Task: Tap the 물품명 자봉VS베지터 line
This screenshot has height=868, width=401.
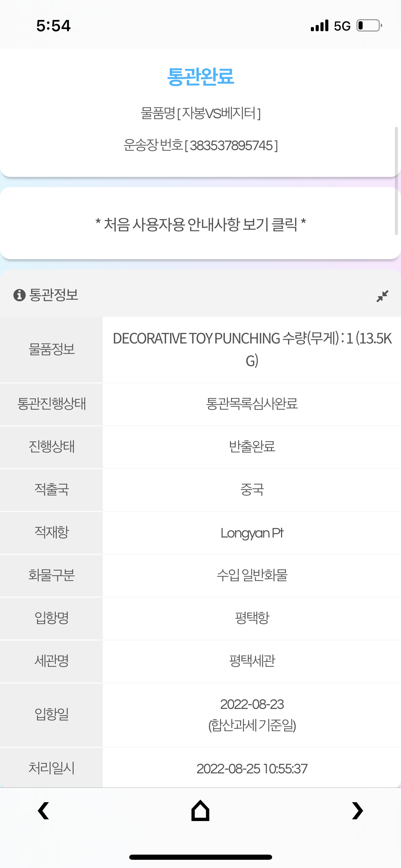Action: click(x=200, y=113)
